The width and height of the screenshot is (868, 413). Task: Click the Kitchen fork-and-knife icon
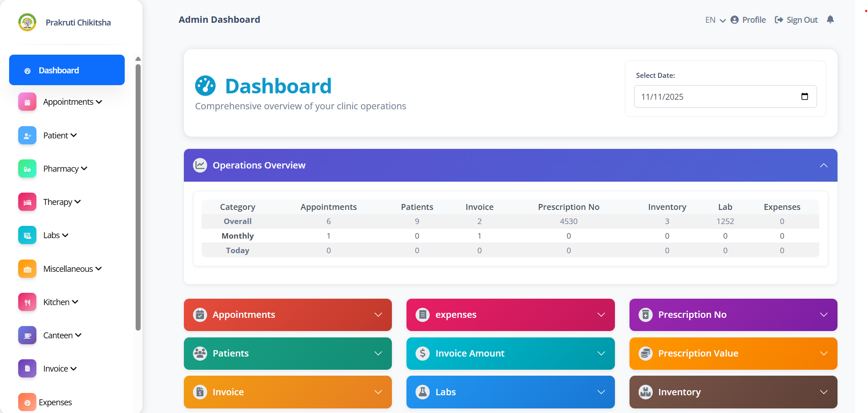27,302
